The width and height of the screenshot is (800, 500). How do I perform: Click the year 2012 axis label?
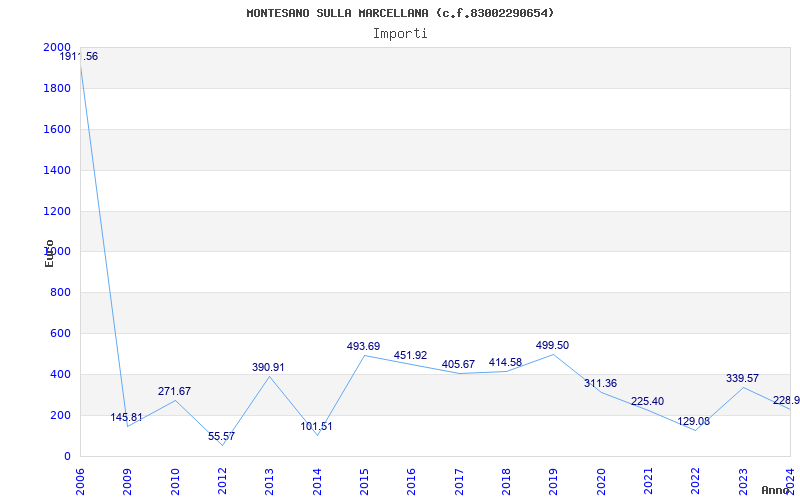(x=222, y=482)
